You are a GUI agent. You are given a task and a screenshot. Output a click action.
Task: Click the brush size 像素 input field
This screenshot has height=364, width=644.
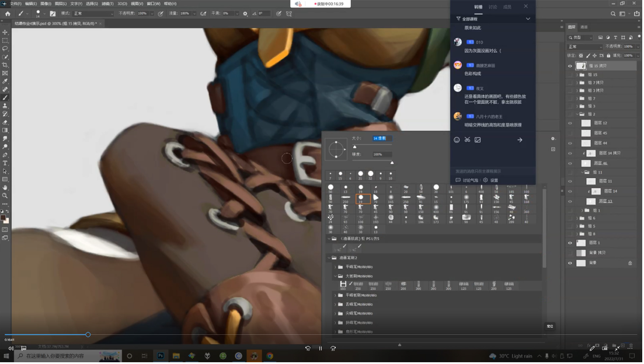[x=382, y=138]
